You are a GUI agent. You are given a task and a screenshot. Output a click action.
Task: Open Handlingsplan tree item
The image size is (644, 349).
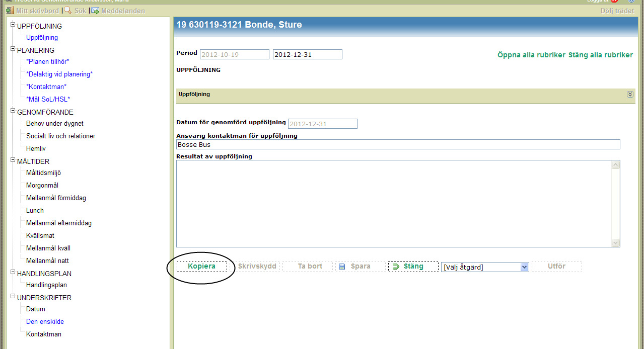(x=46, y=285)
